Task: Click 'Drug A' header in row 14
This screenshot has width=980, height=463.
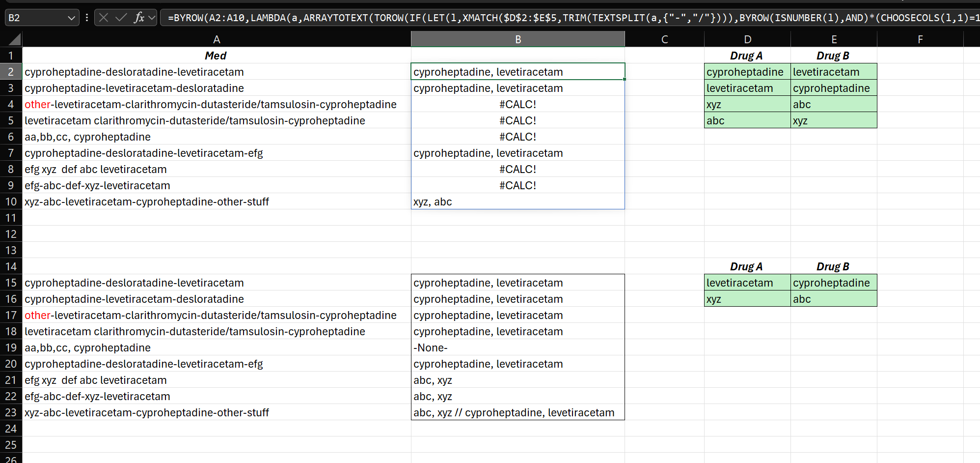Action: pyautogui.click(x=747, y=266)
